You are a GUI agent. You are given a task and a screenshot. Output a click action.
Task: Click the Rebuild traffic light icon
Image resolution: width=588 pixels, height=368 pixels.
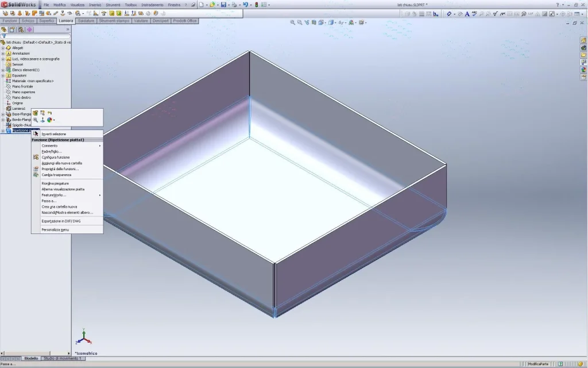[257, 5]
